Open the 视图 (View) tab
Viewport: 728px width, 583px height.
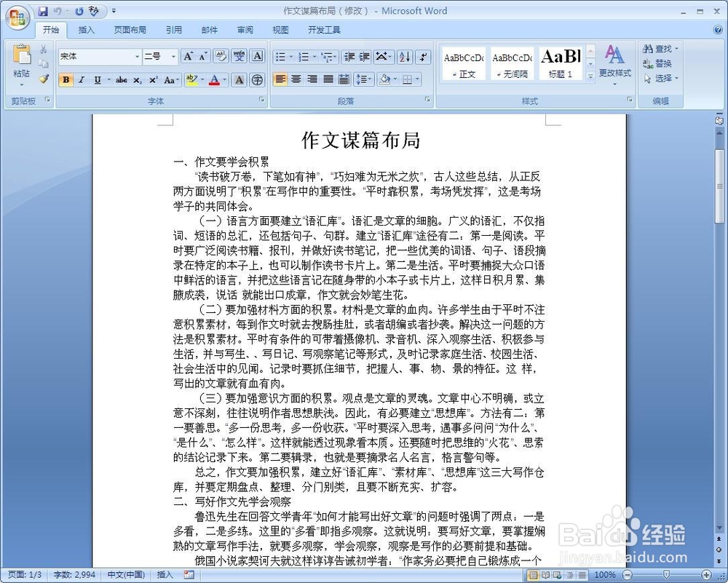280,30
